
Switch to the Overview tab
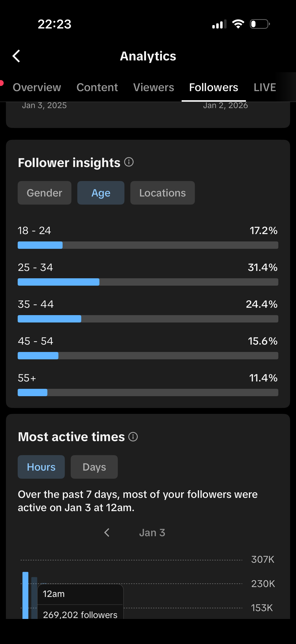[37, 87]
